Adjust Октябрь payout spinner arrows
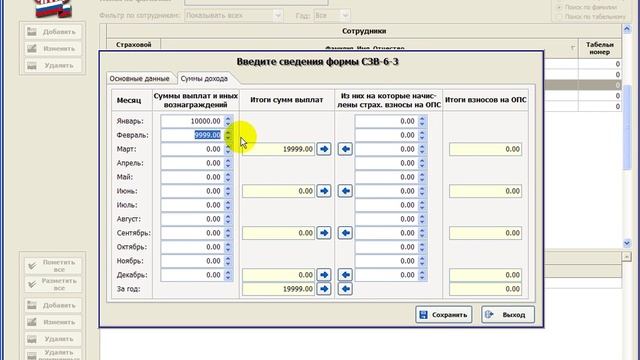This screenshot has height=360, width=640. click(228, 247)
